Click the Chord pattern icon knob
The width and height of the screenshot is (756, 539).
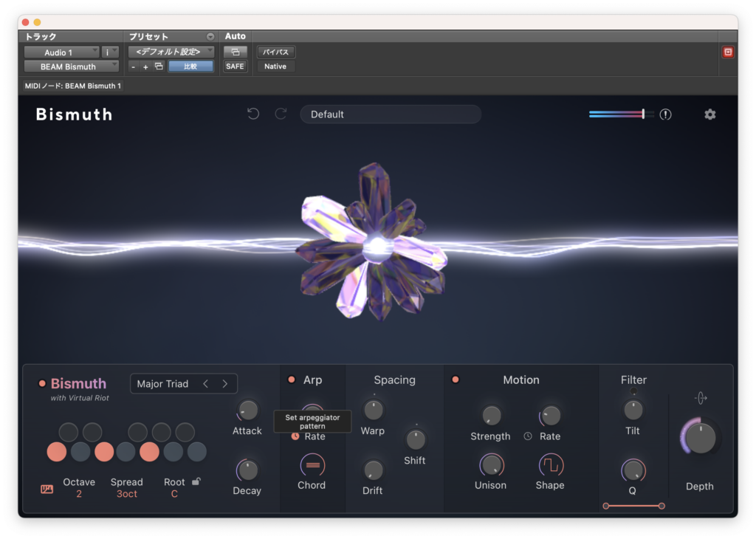tap(312, 465)
